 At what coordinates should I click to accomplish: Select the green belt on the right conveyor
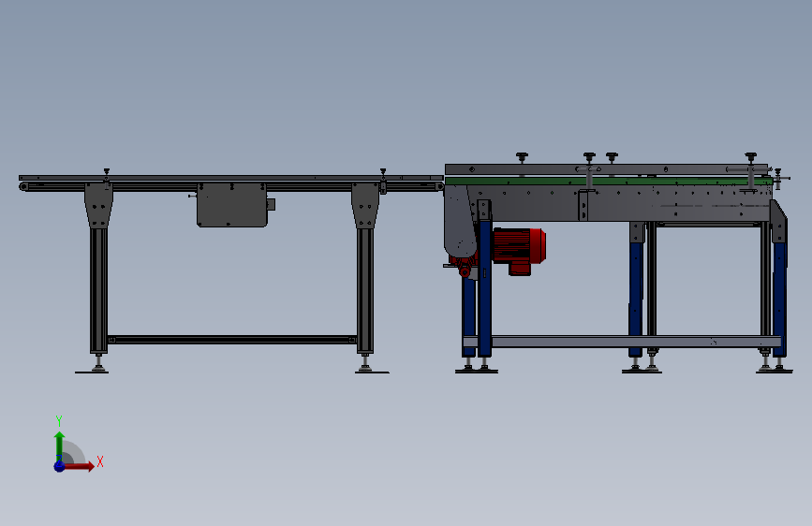pyautogui.click(x=609, y=182)
